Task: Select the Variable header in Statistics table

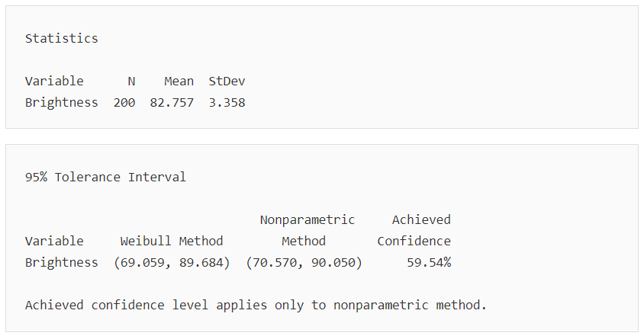Action: coord(54,82)
